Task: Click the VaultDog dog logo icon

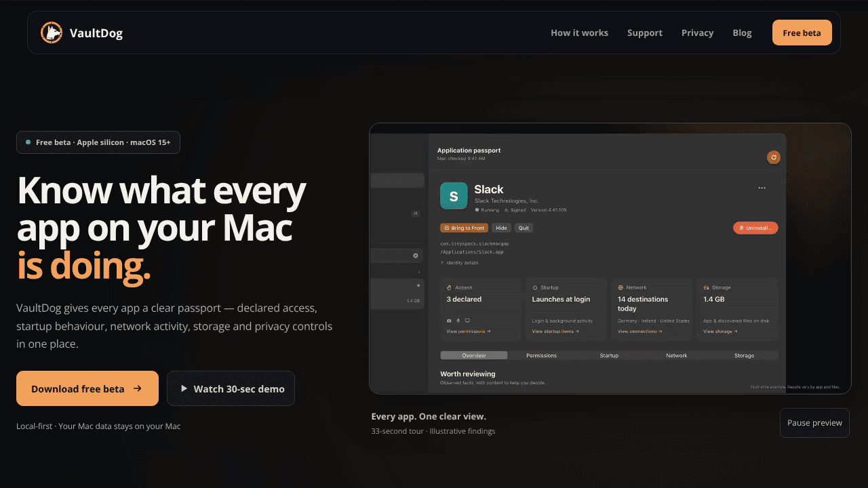Action: click(x=52, y=33)
